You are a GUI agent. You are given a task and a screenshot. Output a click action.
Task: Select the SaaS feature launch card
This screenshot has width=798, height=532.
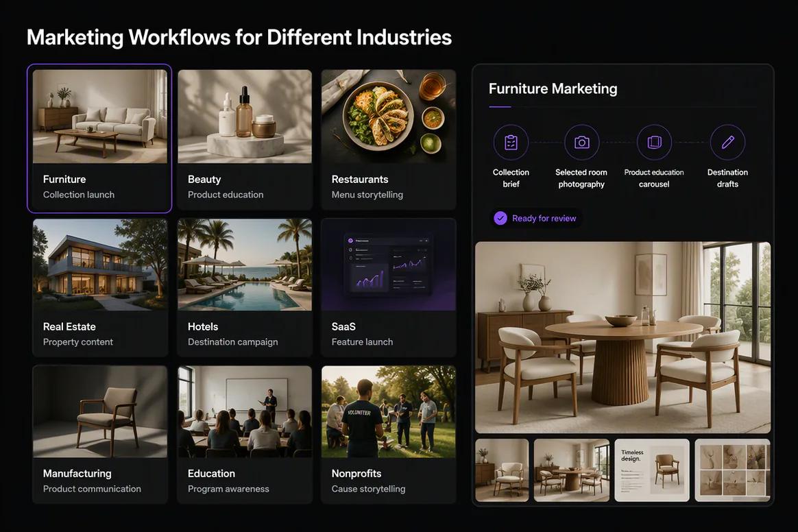pos(389,288)
